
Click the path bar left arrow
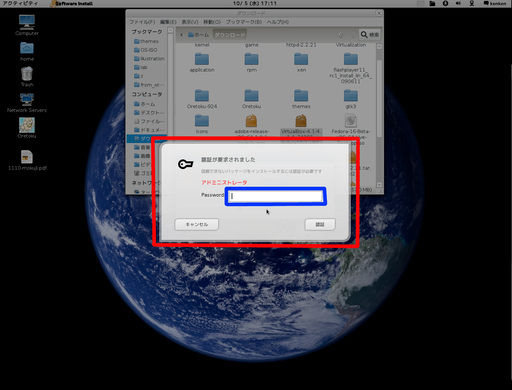tap(181, 35)
